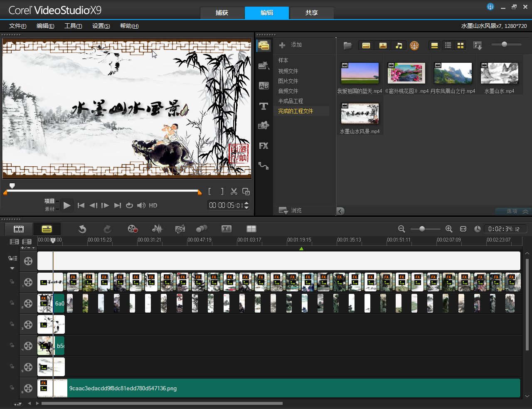Screen dimensions: 532x409
Task: Open the FX filter library
Action: [x=264, y=146]
